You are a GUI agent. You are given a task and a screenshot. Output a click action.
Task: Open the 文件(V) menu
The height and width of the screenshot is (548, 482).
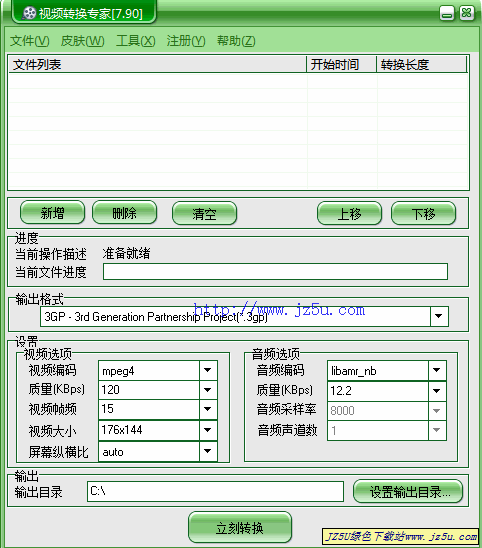tap(30, 41)
